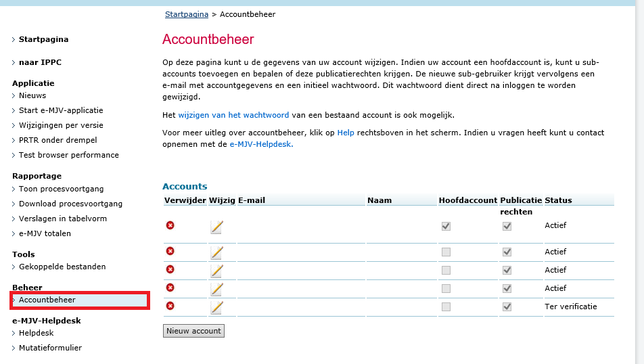Screen dimensions: 644x364
Task: Click the Nieuw account button
Action: point(193,331)
